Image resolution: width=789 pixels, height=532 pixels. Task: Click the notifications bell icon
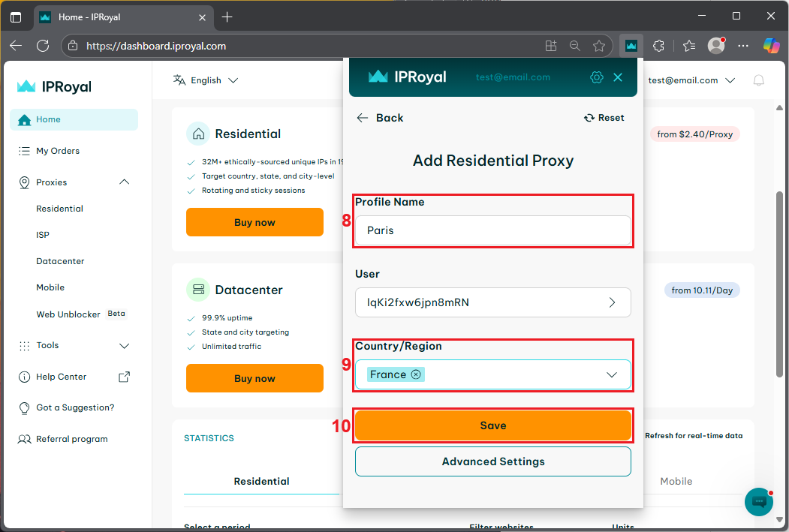(758, 80)
